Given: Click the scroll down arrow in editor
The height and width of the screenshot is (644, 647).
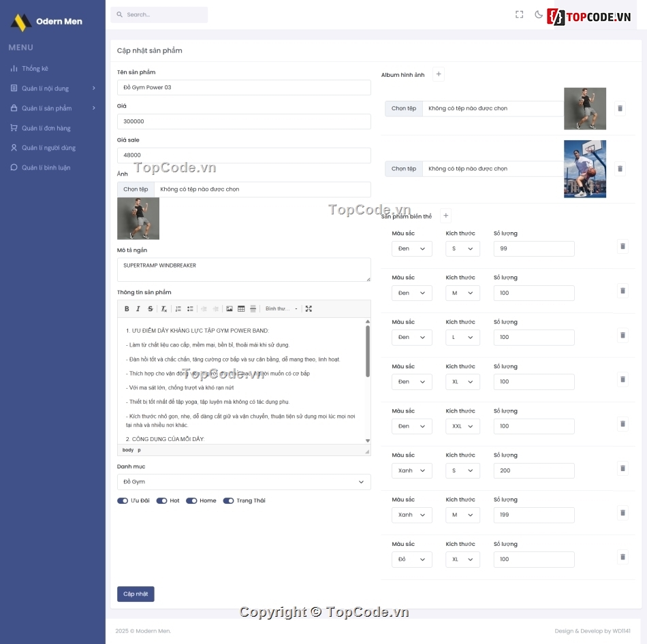Looking at the screenshot, I should click(367, 440).
